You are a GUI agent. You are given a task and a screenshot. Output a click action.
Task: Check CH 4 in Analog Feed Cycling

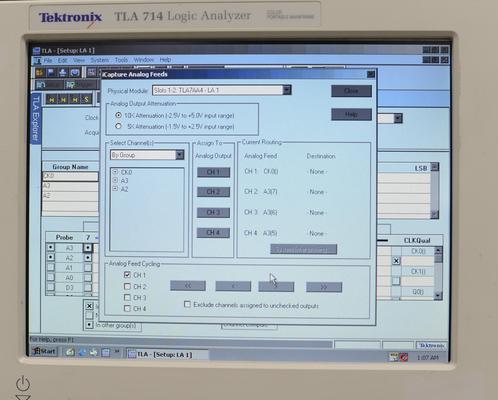(x=127, y=308)
